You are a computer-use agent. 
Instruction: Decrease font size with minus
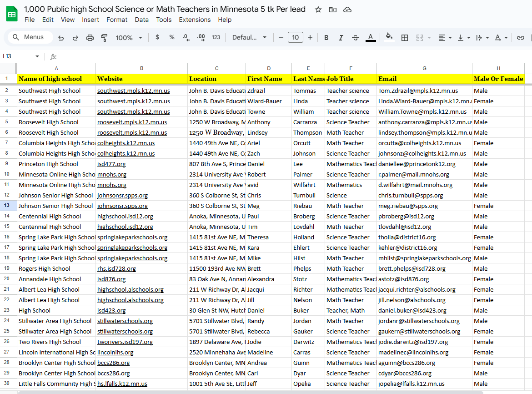pyautogui.click(x=281, y=37)
